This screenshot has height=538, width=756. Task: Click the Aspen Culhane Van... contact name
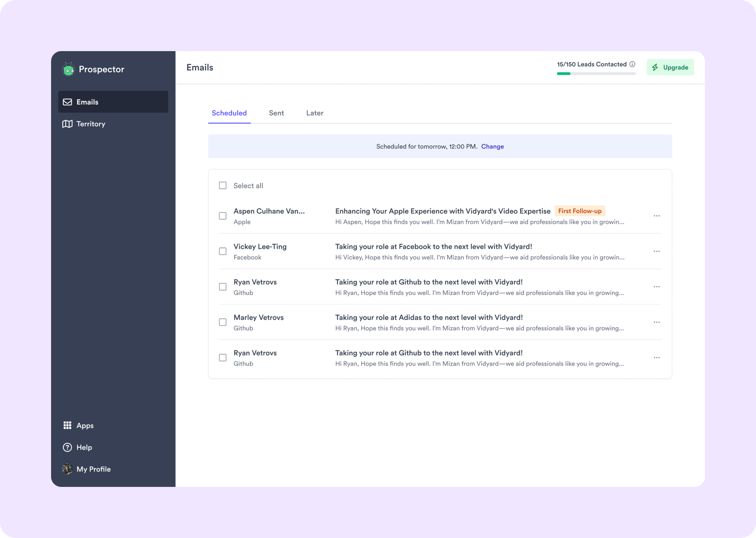click(x=269, y=211)
